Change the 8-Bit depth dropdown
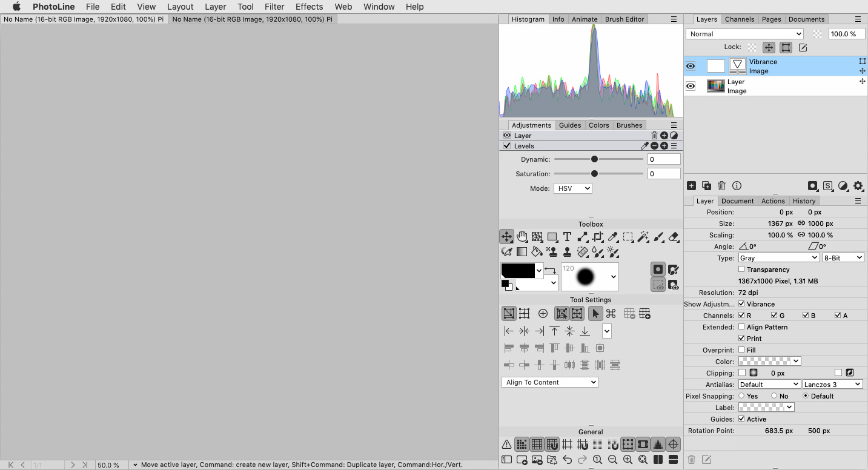Image resolution: width=868 pixels, height=470 pixels. point(843,258)
